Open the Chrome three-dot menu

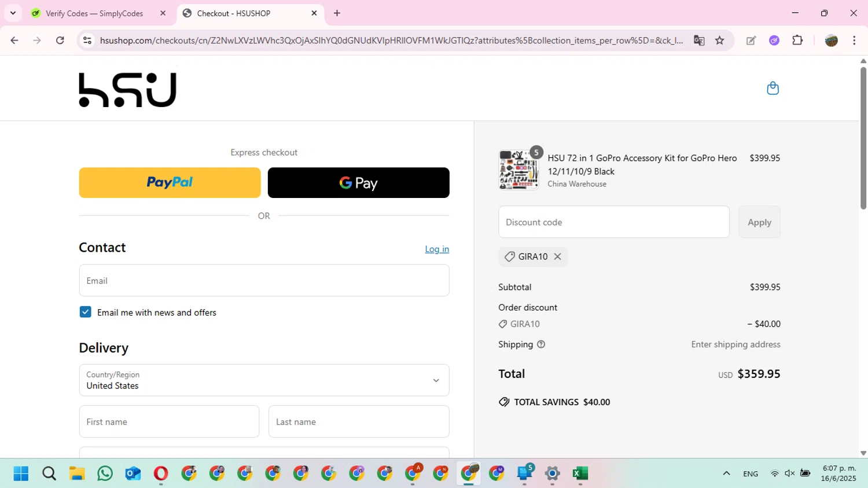[854, 41]
